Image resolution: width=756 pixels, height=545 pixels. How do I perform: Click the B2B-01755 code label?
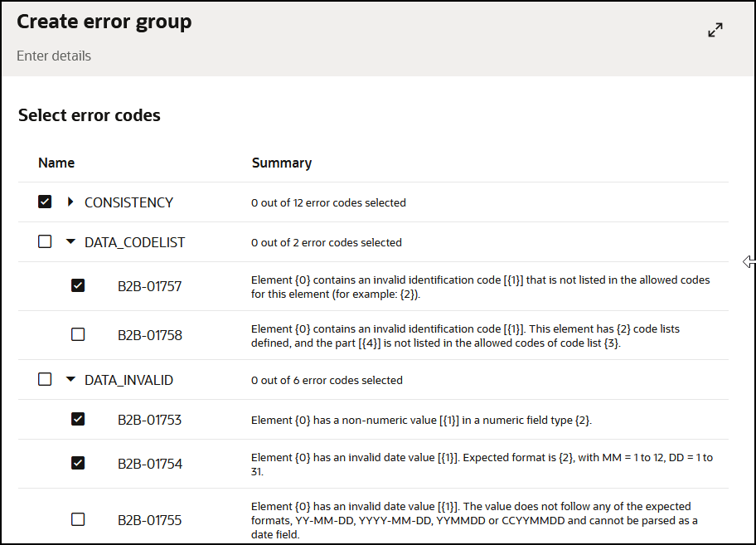(149, 520)
